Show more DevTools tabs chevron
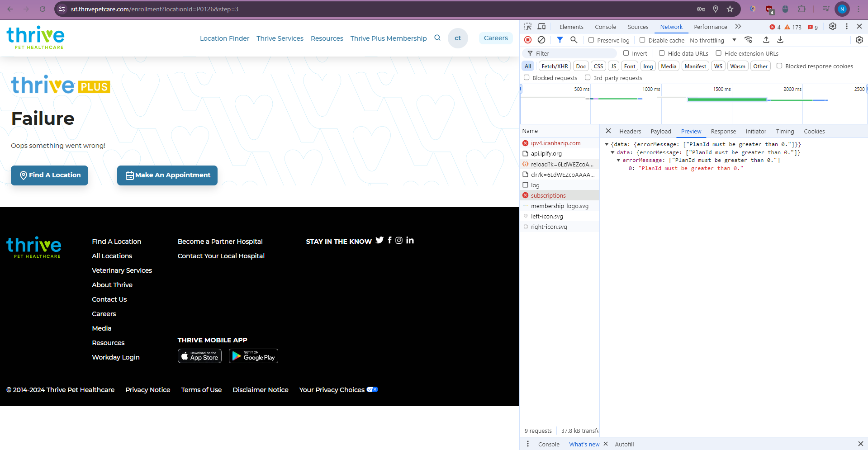868x450 pixels. [x=738, y=27]
